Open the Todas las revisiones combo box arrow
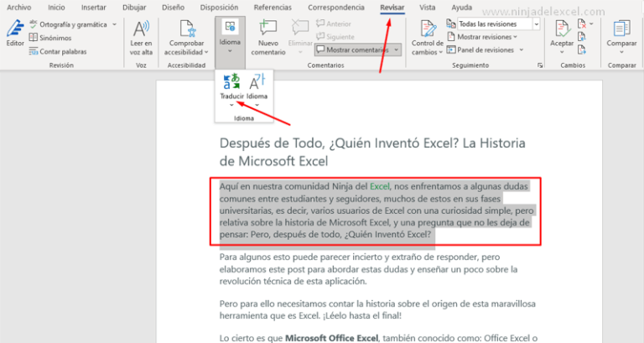The image size is (644, 343). tap(536, 24)
